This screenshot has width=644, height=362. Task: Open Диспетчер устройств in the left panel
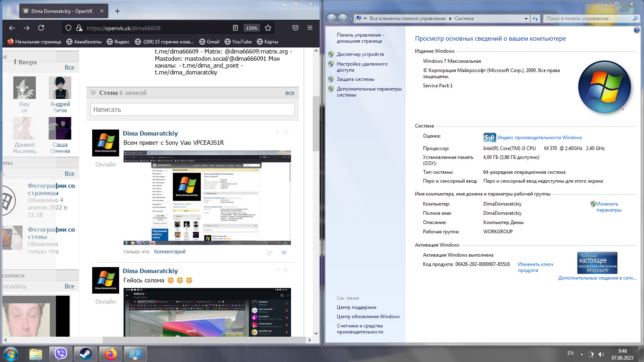(360, 54)
